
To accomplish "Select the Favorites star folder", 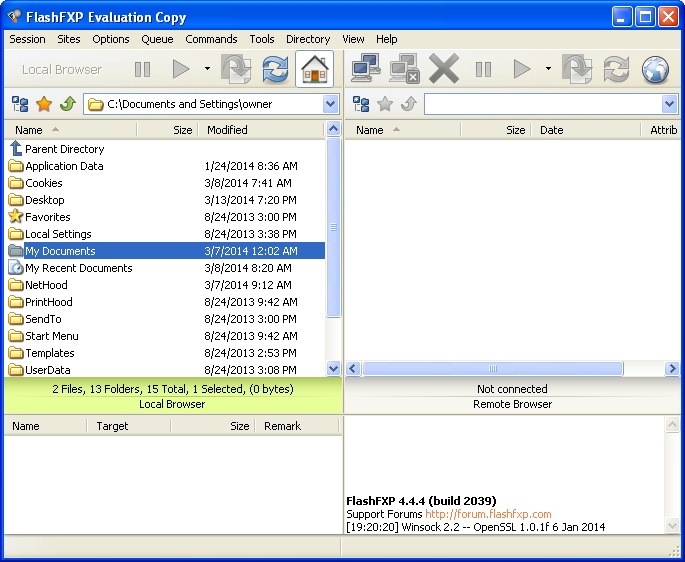I will point(39,217).
